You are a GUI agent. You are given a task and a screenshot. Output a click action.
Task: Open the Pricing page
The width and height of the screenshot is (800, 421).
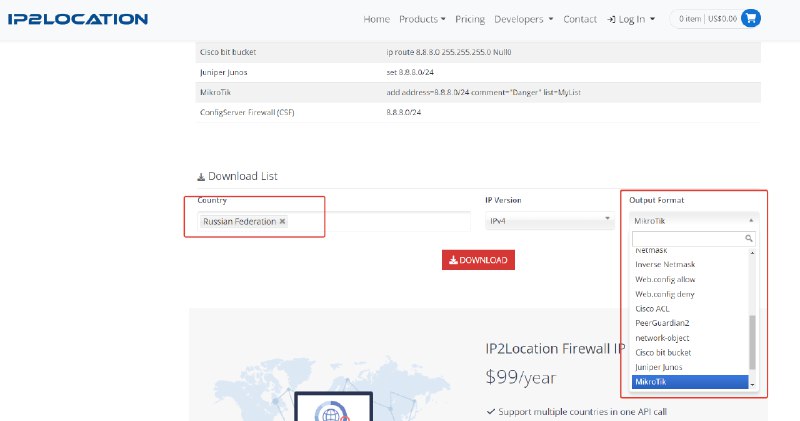click(470, 19)
